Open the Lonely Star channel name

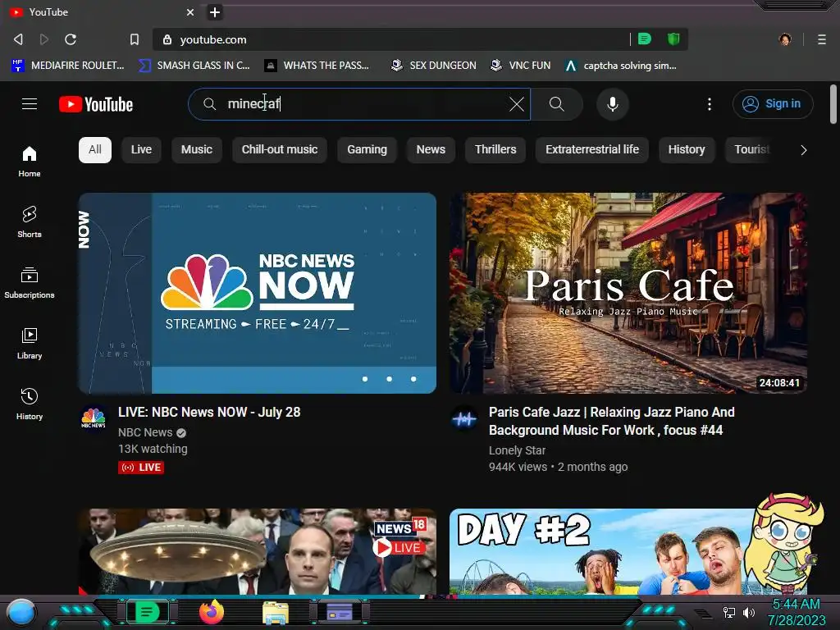pyautogui.click(x=517, y=450)
